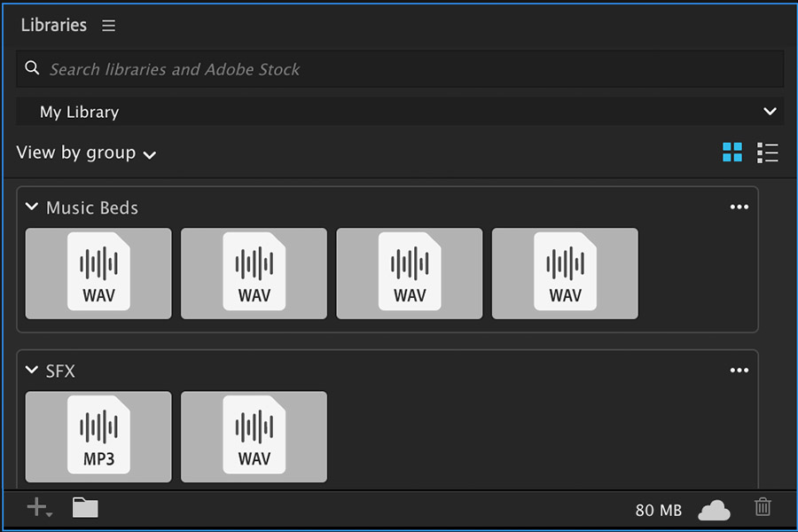Viewport: 798px width, 532px height.
Task: Click the search magnifier icon
Action: tap(33, 68)
